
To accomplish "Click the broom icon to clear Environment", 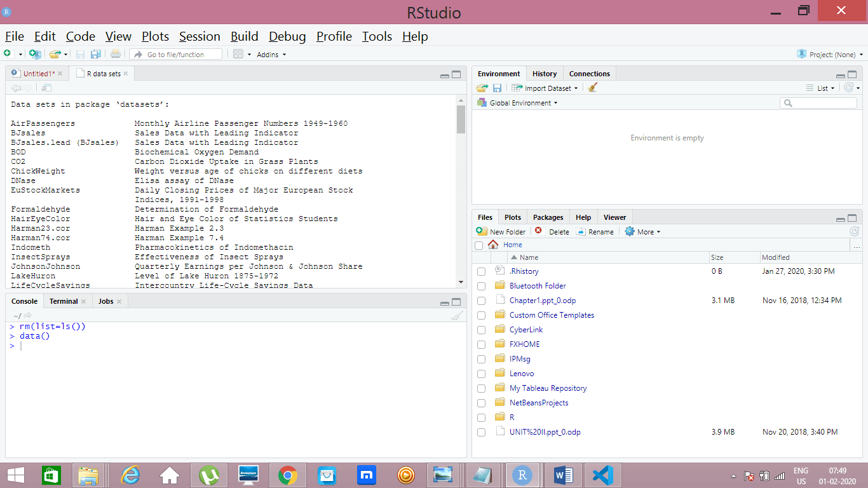I will pos(593,88).
